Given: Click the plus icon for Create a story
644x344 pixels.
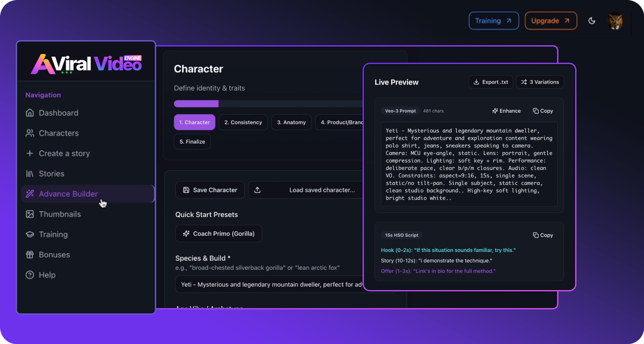Looking at the screenshot, I should [30, 153].
